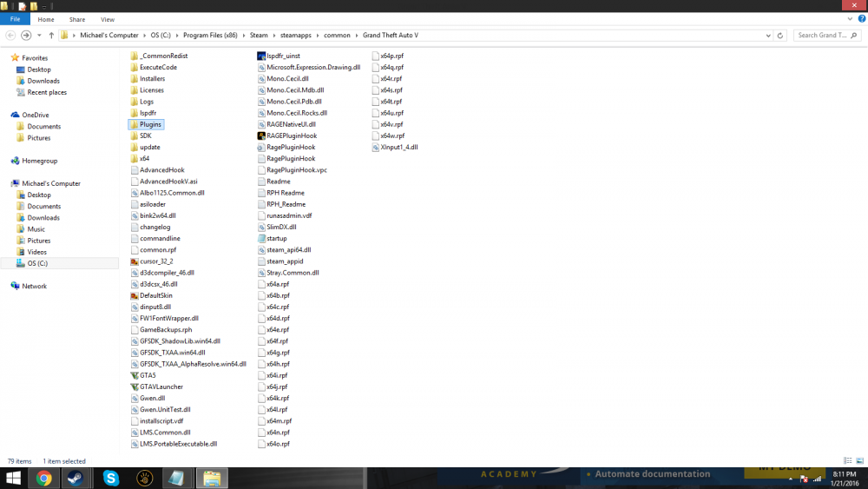Open File Explorer taskbar icon
The width and height of the screenshot is (868, 489).
point(212,478)
